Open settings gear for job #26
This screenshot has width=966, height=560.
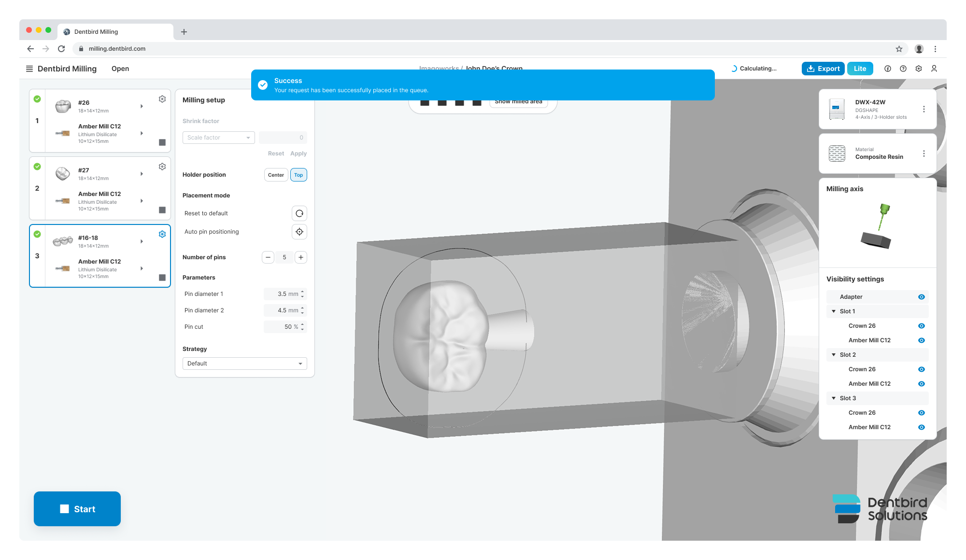162,99
